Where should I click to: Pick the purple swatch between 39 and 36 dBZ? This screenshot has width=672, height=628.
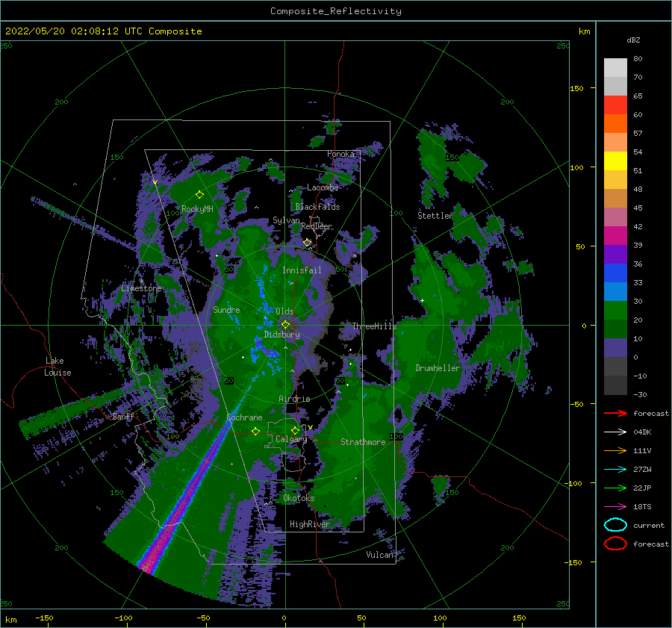pyautogui.click(x=615, y=255)
